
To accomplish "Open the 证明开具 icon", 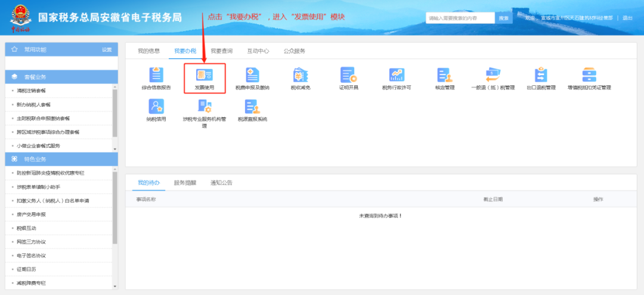I will pyautogui.click(x=348, y=74).
